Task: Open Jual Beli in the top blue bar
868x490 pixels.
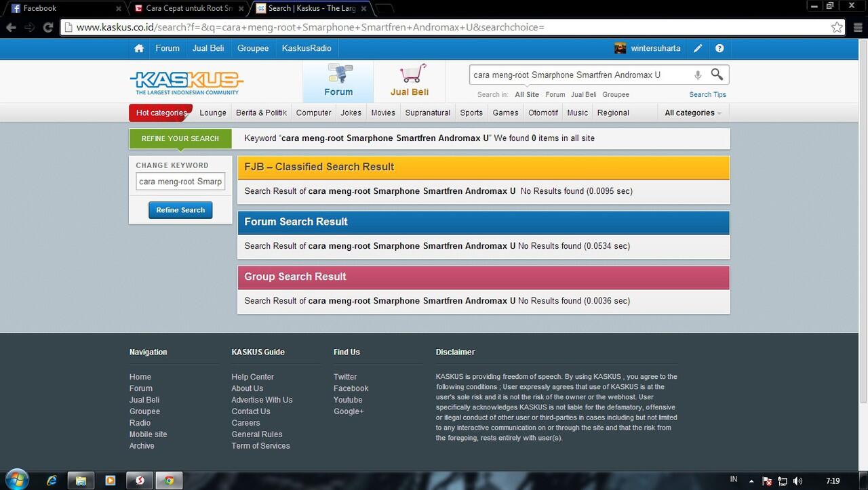Action: tap(208, 48)
